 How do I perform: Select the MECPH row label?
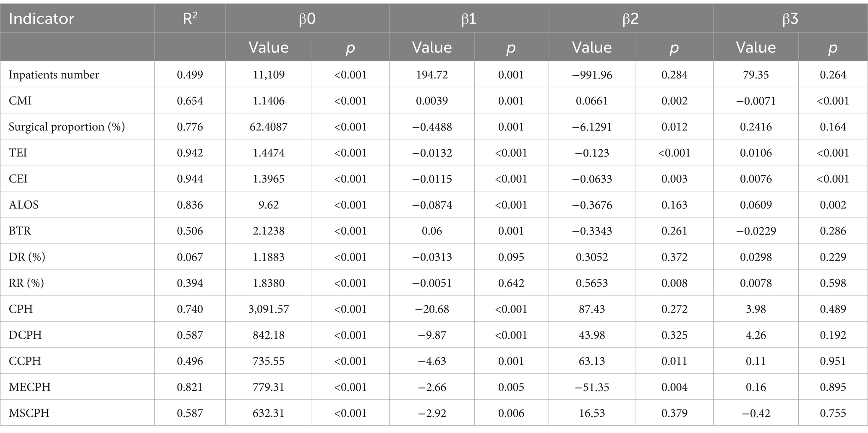[29, 387]
